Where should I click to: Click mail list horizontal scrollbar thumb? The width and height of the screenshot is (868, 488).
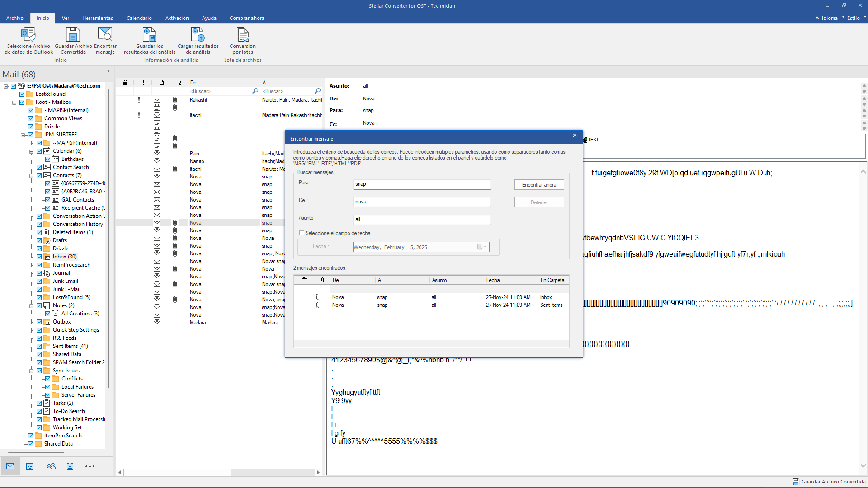(x=177, y=473)
